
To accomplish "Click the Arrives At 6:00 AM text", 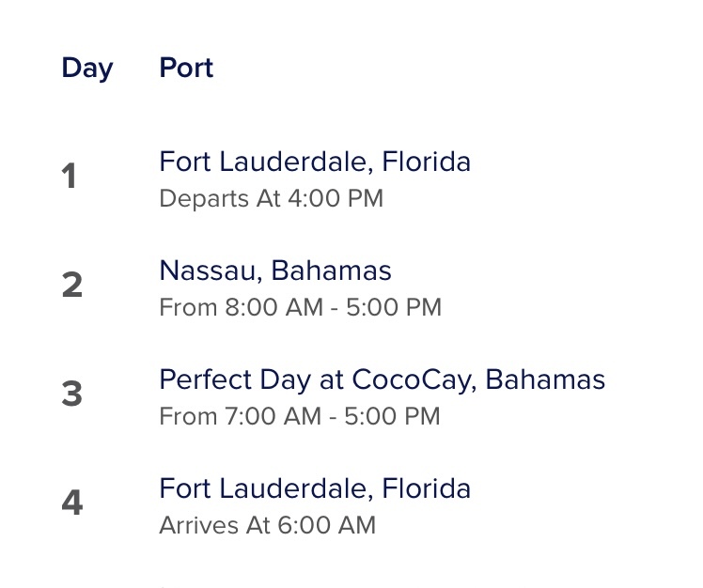I will click(x=268, y=526).
